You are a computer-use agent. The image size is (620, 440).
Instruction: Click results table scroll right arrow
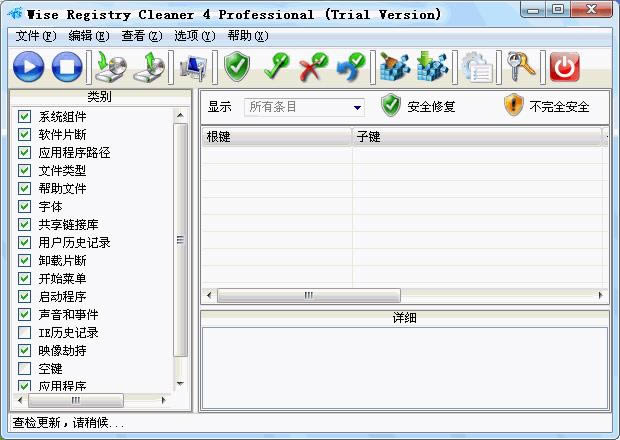[601, 295]
